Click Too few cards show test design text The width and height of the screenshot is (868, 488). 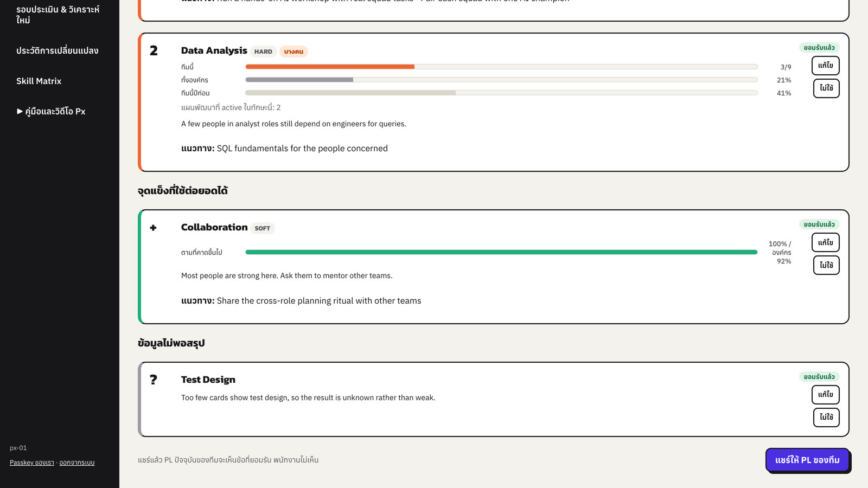pyautogui.click(x=308, y=398)
